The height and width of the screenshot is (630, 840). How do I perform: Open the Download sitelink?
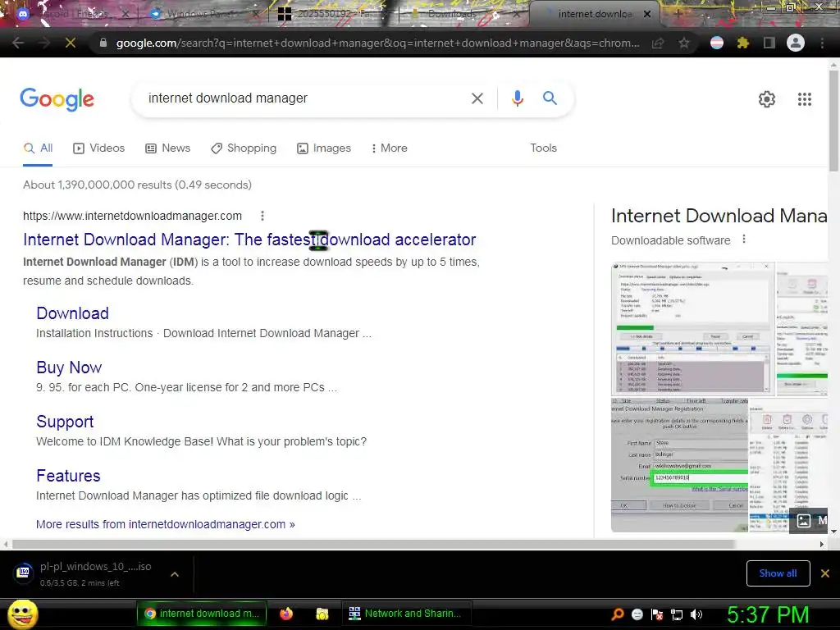pos(73,313)
